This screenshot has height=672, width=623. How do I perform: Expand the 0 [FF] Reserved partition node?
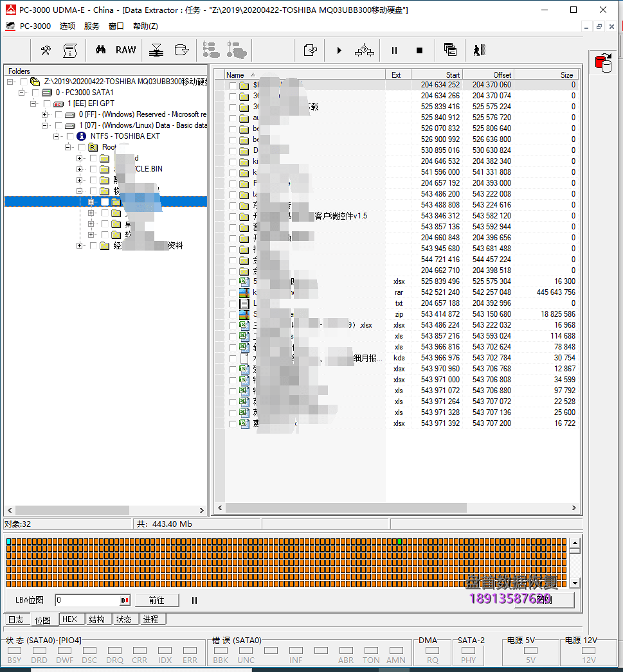[44, 114]
